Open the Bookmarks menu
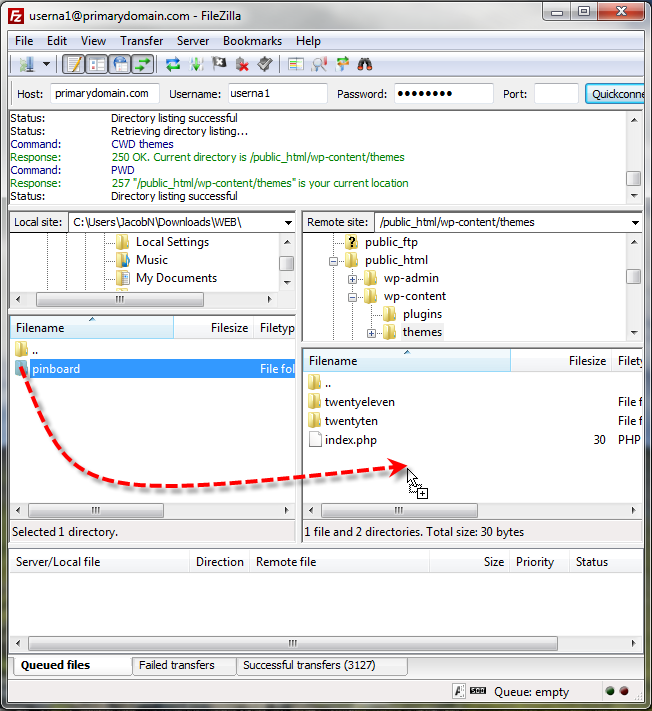652x711 pixels. [251, 41]
